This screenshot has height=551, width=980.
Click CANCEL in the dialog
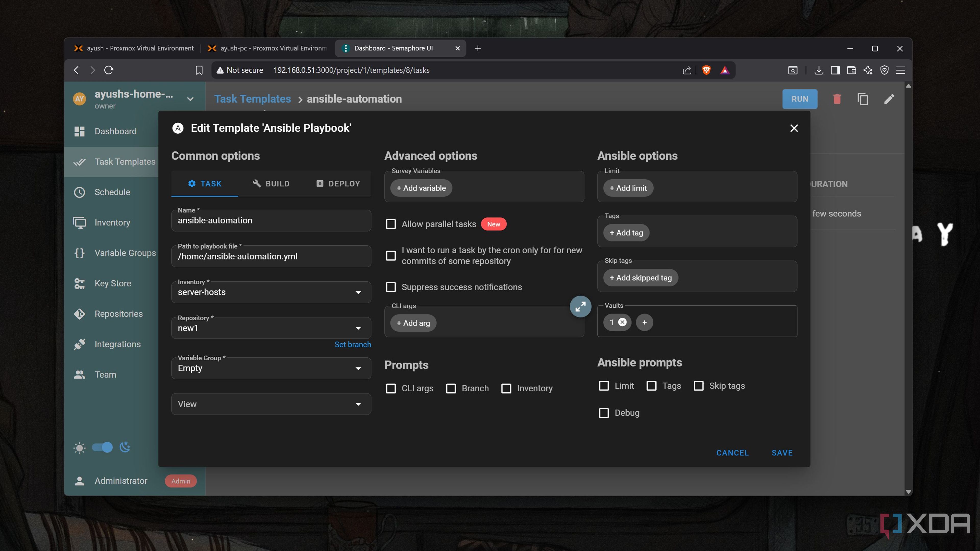pyautogui.click(x=732, y=453)
